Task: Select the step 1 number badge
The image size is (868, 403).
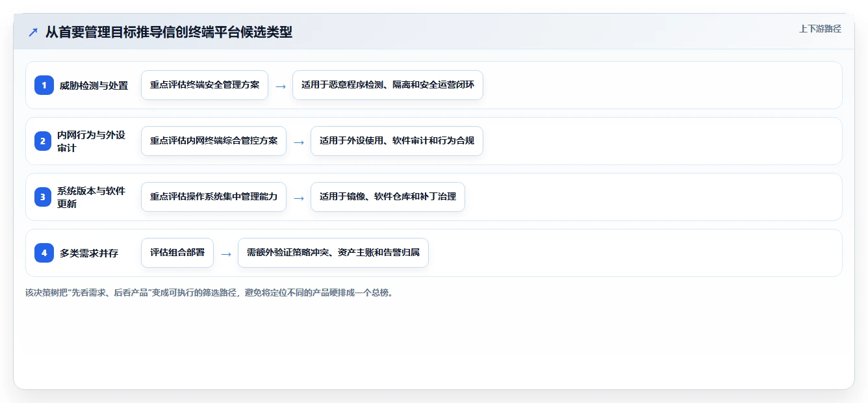Action: tap(44, 85)
